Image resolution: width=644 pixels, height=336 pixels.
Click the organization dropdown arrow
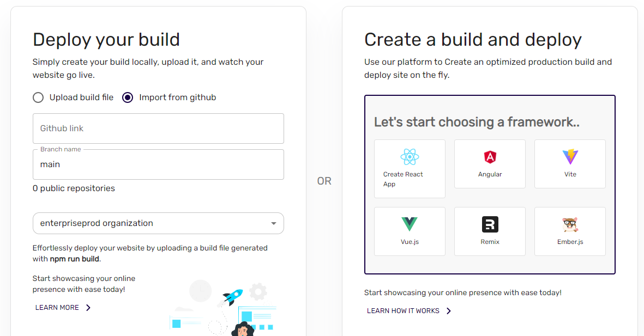[274, 223]
